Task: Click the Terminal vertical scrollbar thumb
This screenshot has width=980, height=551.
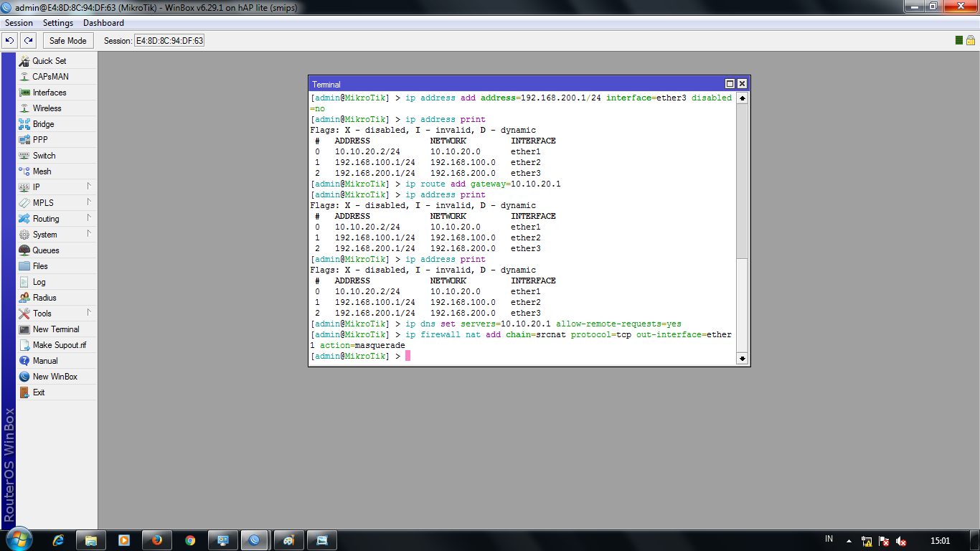Action: [x=742, y=305]
